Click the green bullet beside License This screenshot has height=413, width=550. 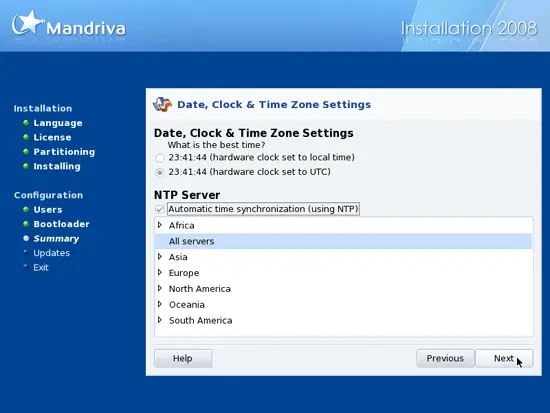pos(26,137)
